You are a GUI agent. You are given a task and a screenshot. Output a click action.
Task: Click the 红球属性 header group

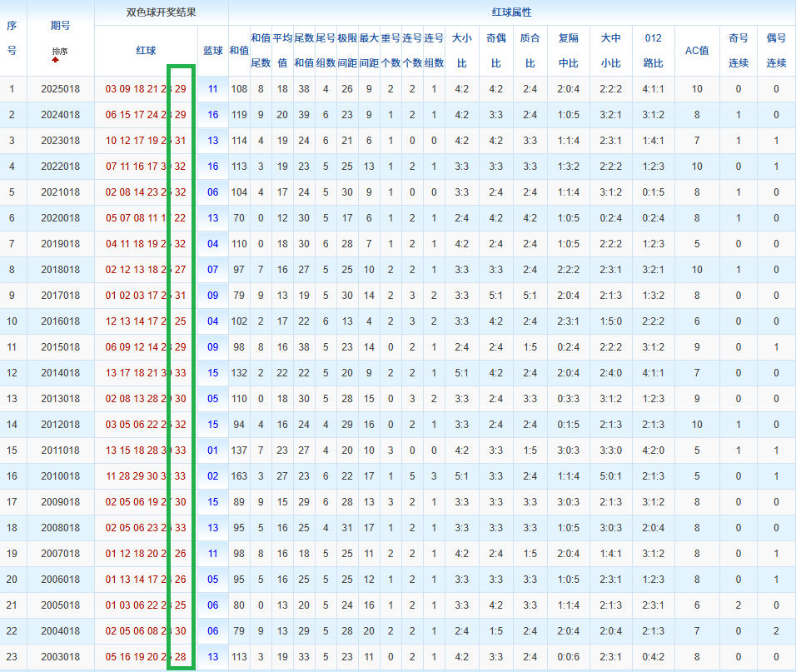coord(511,12)
